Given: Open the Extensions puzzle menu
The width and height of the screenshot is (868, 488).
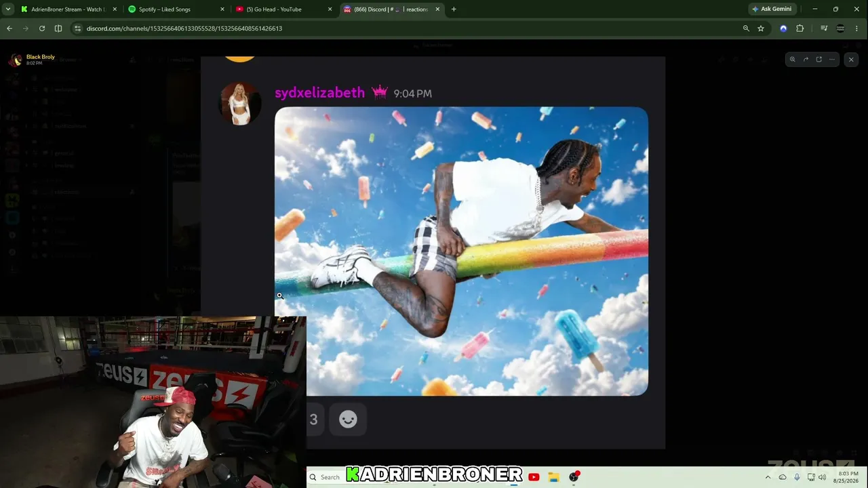Looking at the screenshot, I should pos(800,28).
